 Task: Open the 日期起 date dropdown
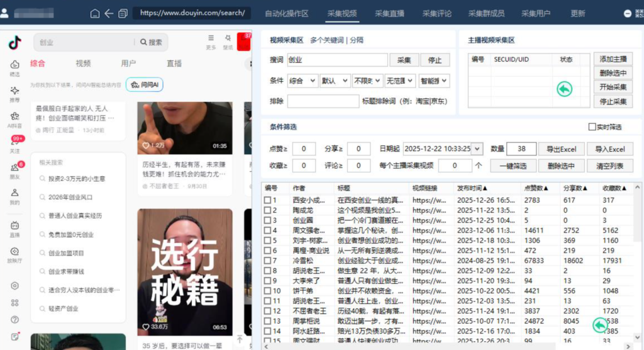click(477, 149)
